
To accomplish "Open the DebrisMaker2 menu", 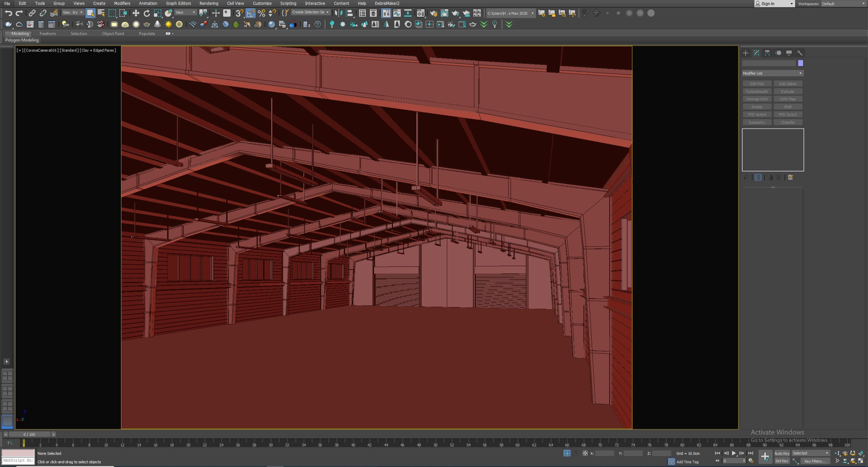I will coord(387,3).
